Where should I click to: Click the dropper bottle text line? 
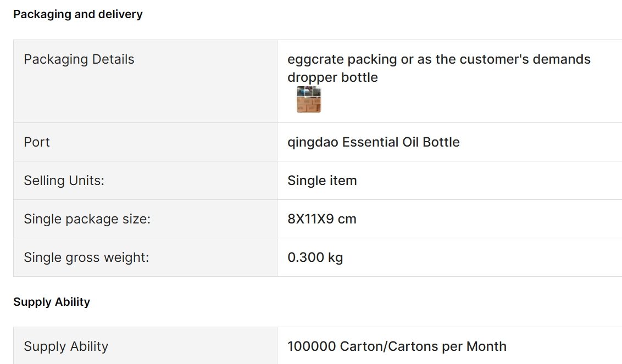[x=332, y=77]
